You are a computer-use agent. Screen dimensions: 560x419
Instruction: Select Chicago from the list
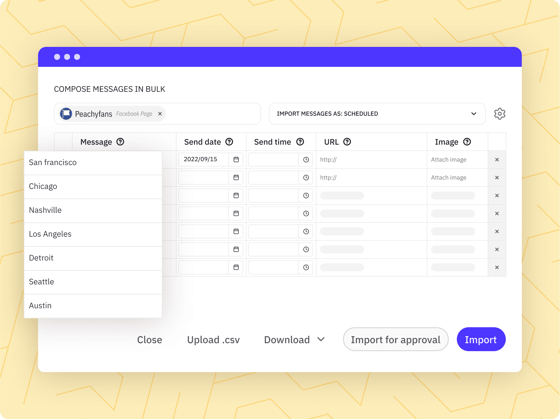93,186
